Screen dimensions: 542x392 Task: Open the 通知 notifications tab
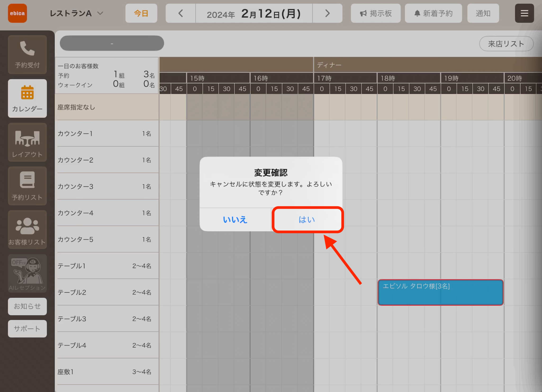pyautogui.click(x=483, y=13)
